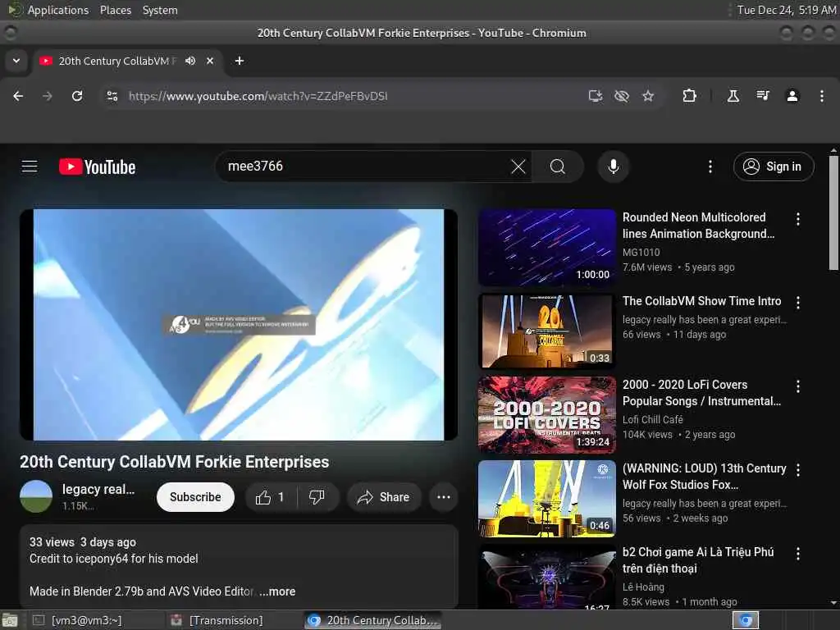
Task: Click the forward navigation arrow
Action: (48, 96)
